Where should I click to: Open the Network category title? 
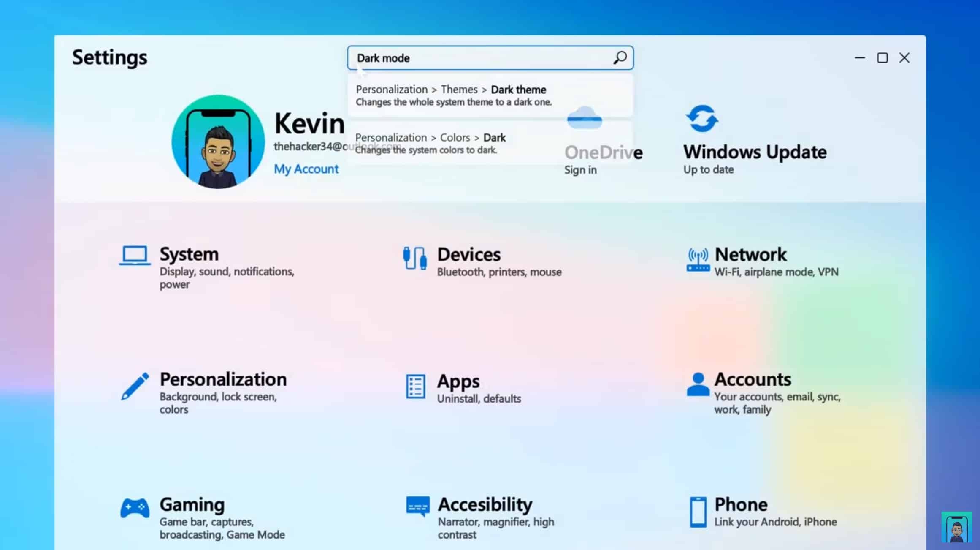coord(750,255)
